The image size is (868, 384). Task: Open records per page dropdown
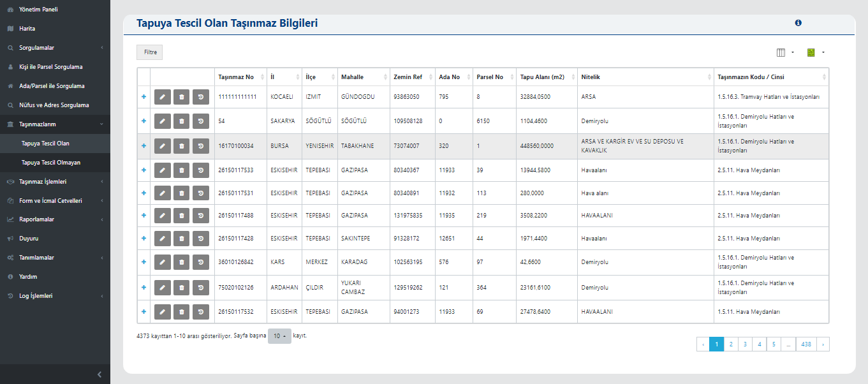tap(279, 336)
